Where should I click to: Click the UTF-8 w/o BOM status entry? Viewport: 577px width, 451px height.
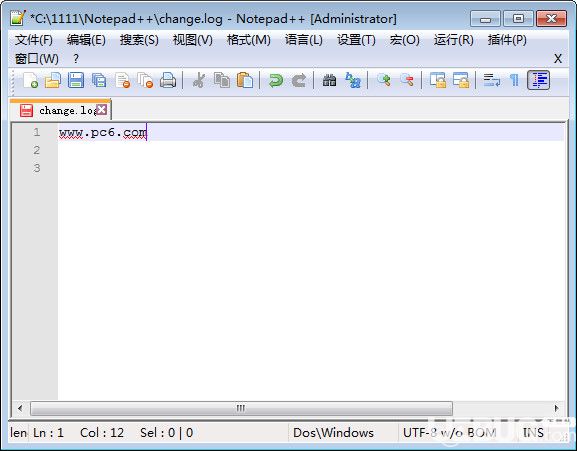pyautogui.click(x=449, y=433)
